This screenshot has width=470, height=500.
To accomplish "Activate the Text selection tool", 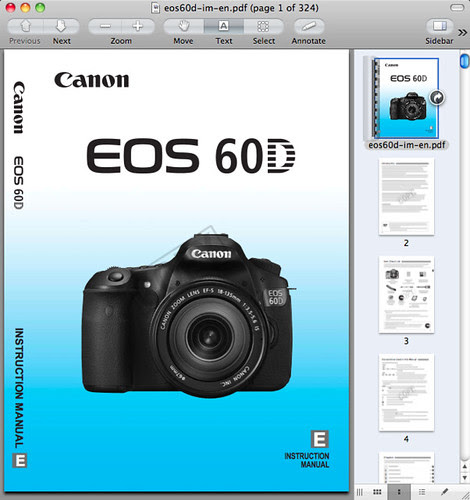I will [x=224, y=26].
